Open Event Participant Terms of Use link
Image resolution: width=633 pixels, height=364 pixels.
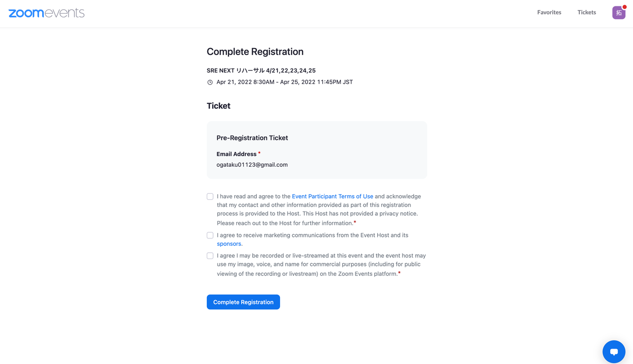pyautogui.click(x=332, y=196)
